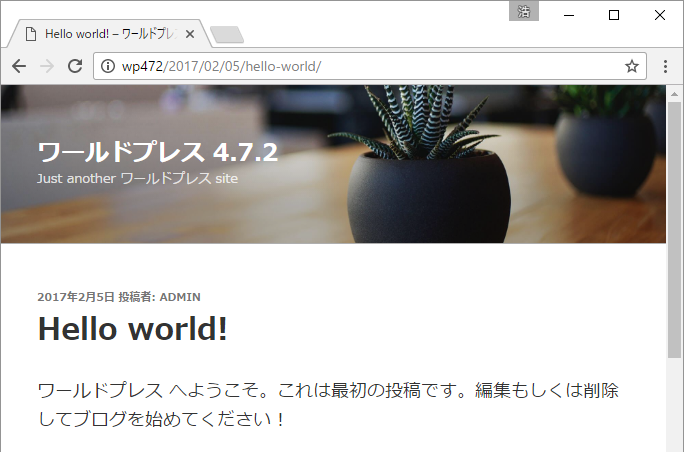
Task: Maximize the browser window
Action: (x=614, y=15)
